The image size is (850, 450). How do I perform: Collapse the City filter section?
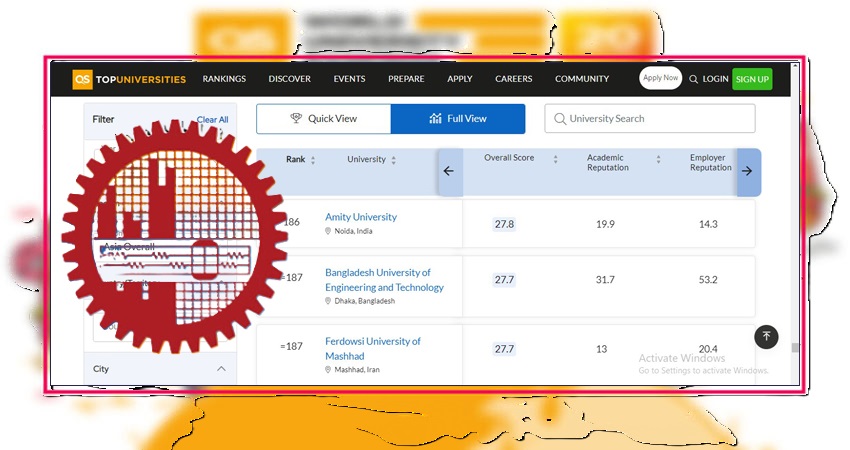(221, 369)
